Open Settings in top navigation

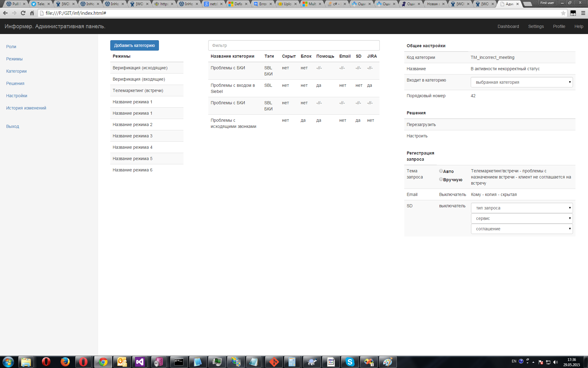[x=536, y=26]
